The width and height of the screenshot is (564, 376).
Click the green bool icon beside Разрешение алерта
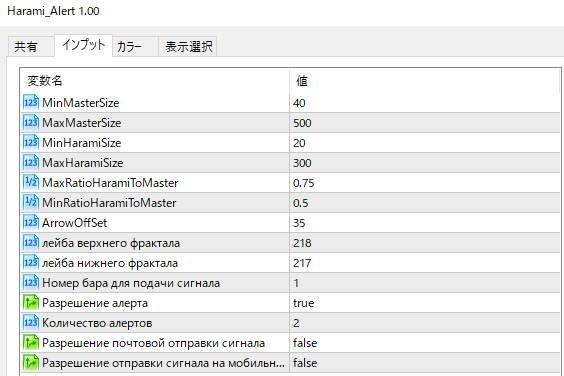(31, 303)
